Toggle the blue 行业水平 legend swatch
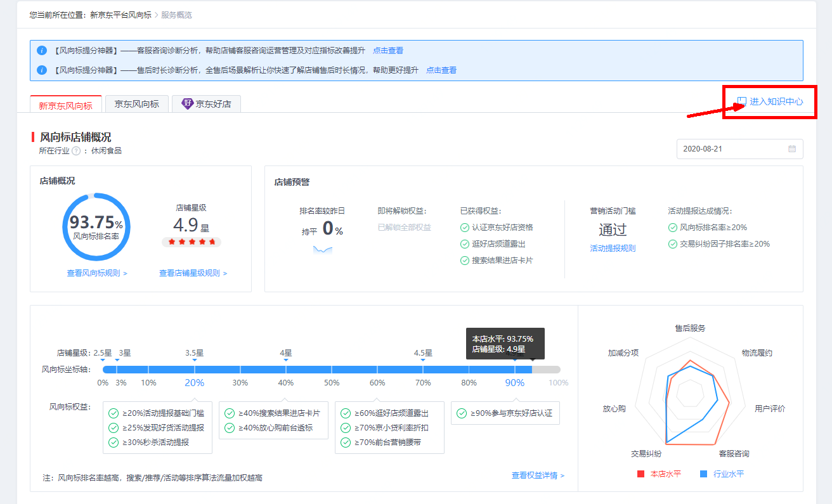This screenshot has width=832, height=504. click(703, 474)
